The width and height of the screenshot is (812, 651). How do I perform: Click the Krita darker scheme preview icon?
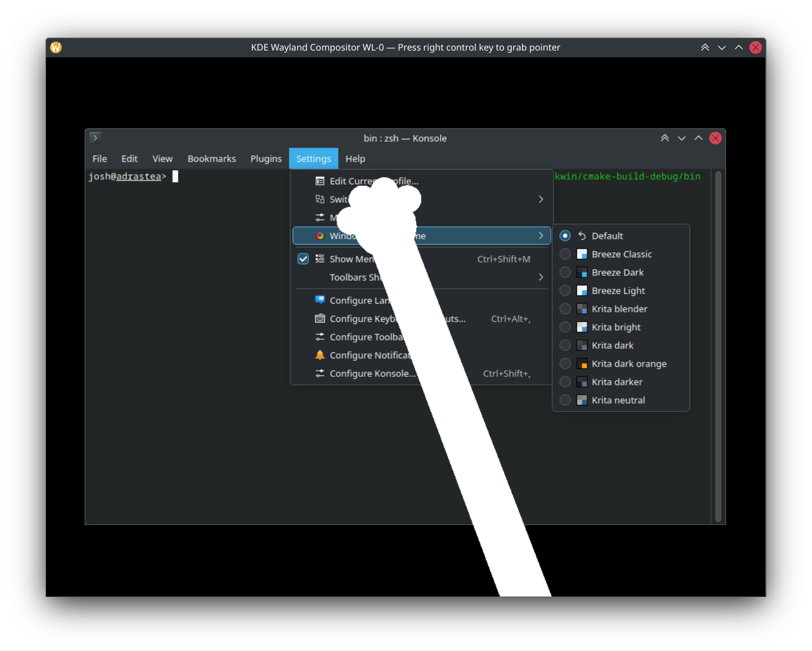[x=582, y=382]
